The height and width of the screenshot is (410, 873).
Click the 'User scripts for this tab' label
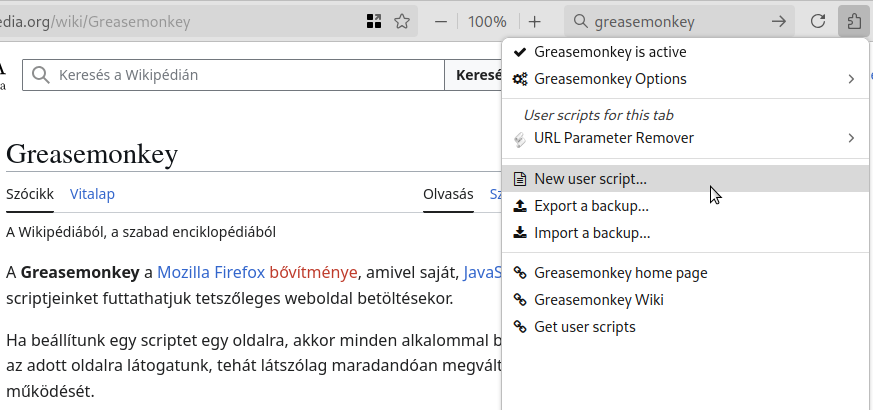point(599,115)
